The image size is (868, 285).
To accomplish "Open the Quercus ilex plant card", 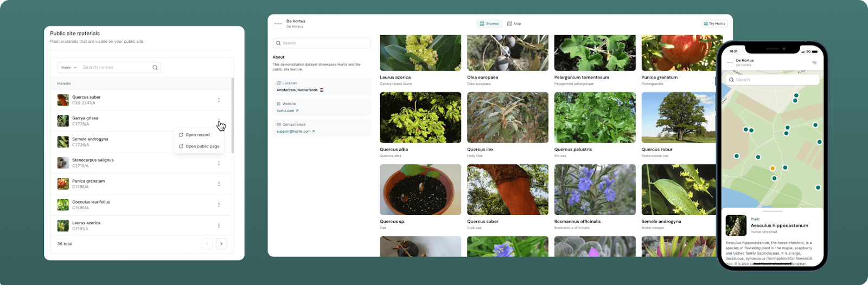I will tap(508, 125).
